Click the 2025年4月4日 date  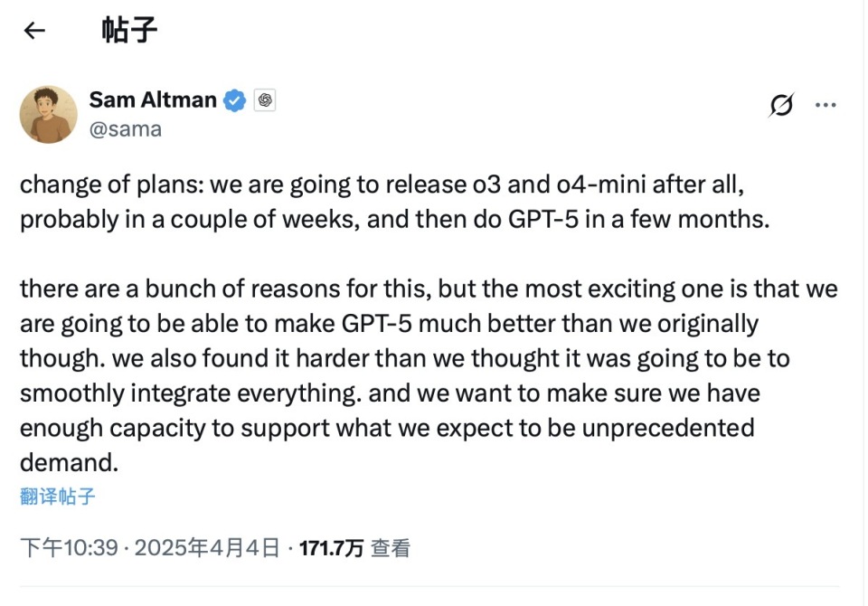(x=207, y=548)
